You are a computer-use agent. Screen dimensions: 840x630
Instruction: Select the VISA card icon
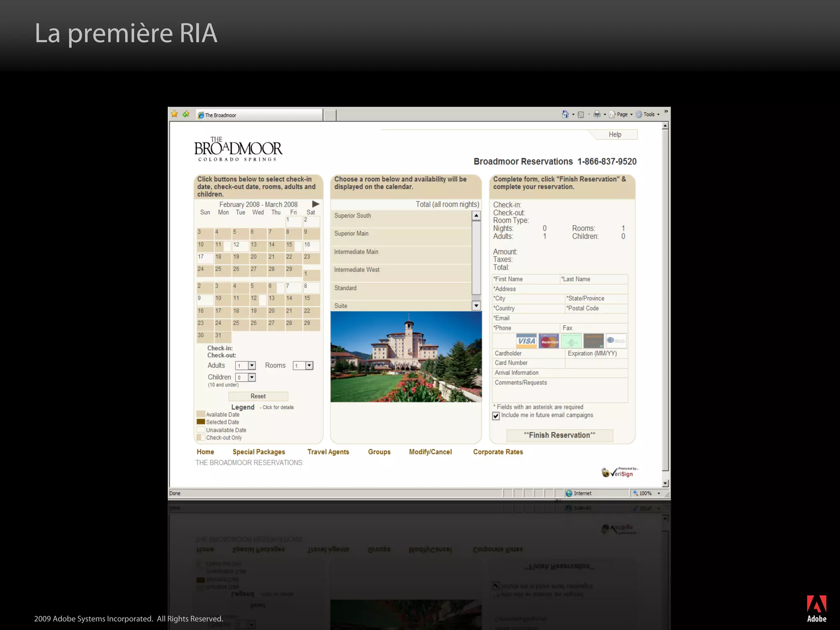click(x=526, y=341)
